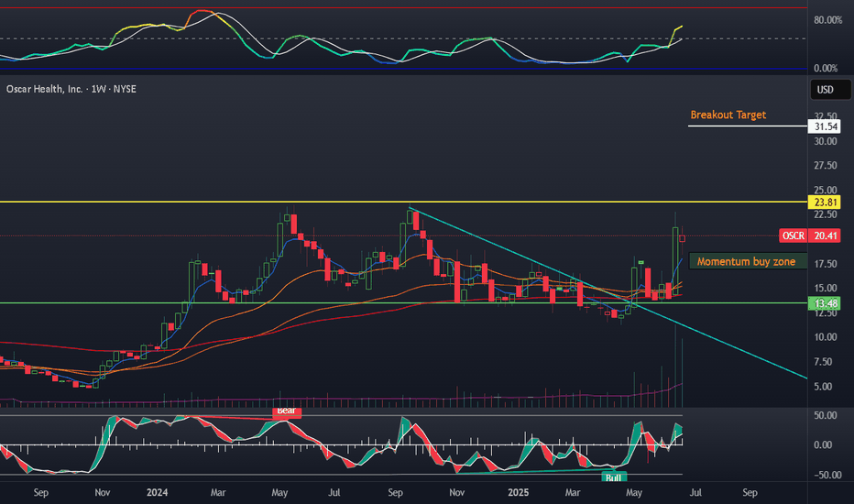Click the 30.00 price scale value
Screen dimensions: 854x504
(x=825, y=141)
